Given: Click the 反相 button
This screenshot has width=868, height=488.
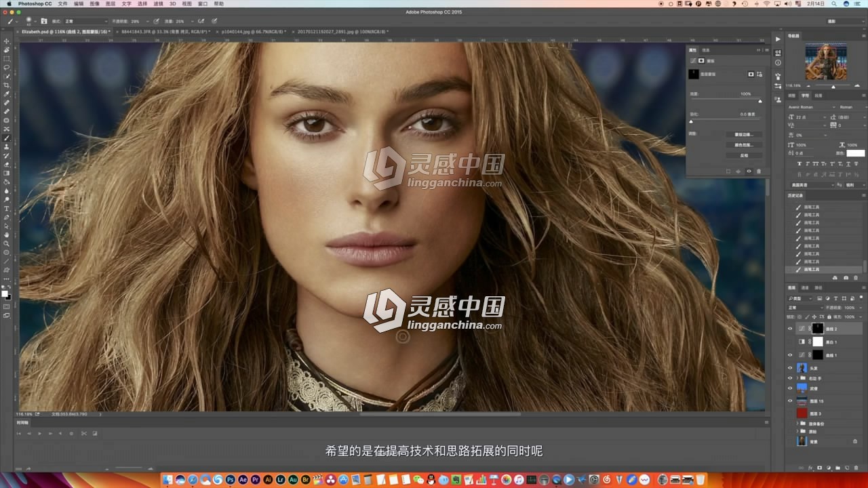Looking at the screenshot, I should (x=744, y=155).
